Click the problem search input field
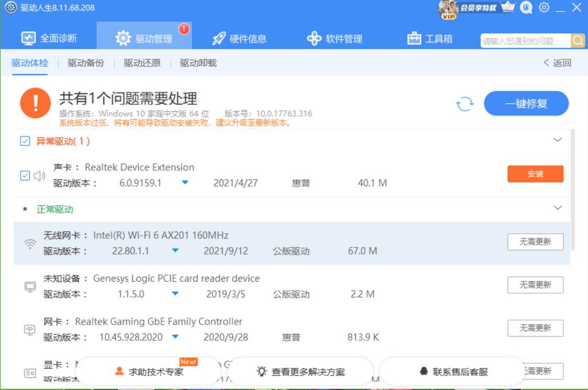Viewport: 588px width, 390px height. tap(525, 41)
